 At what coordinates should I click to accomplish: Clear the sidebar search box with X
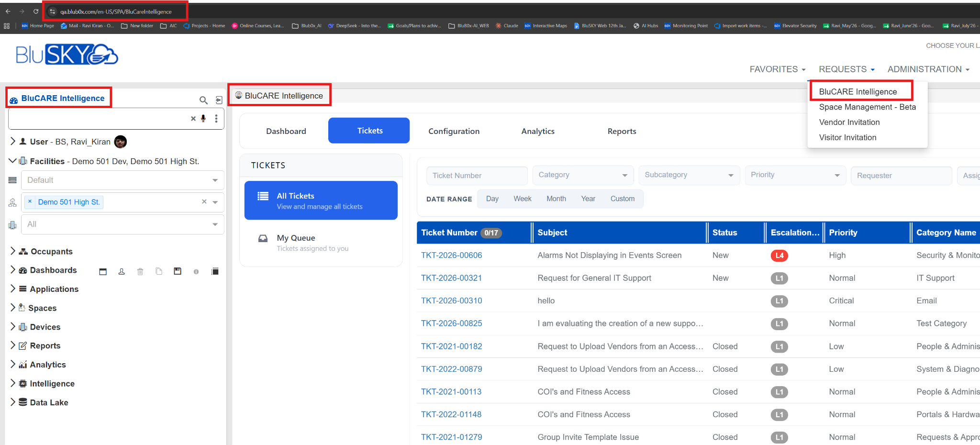(193, 119)
